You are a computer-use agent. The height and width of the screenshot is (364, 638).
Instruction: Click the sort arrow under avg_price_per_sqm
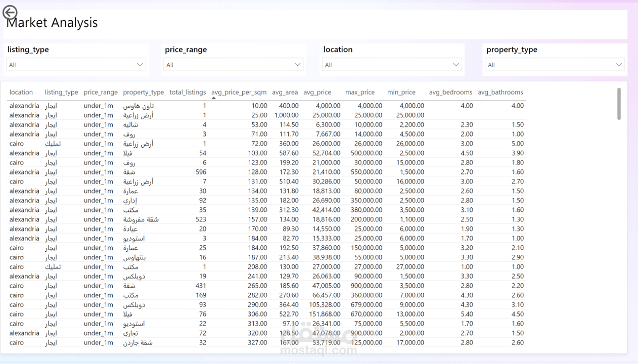(213, 98)
